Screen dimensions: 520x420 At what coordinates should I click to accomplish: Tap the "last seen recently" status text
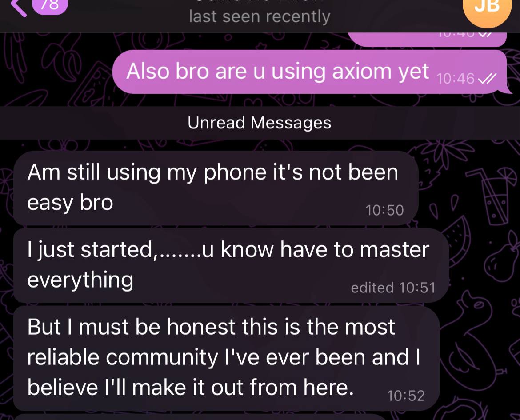coord(260,16)
